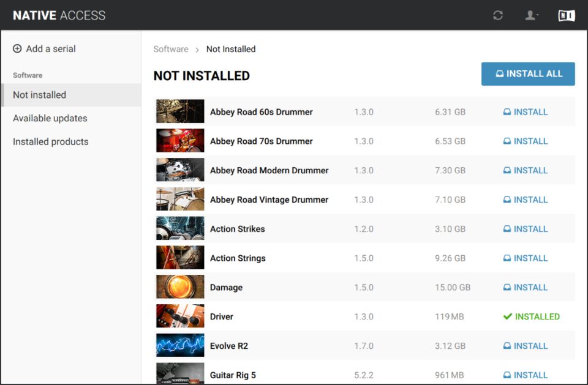Click the Driver product icon

(x=180, y=316)
